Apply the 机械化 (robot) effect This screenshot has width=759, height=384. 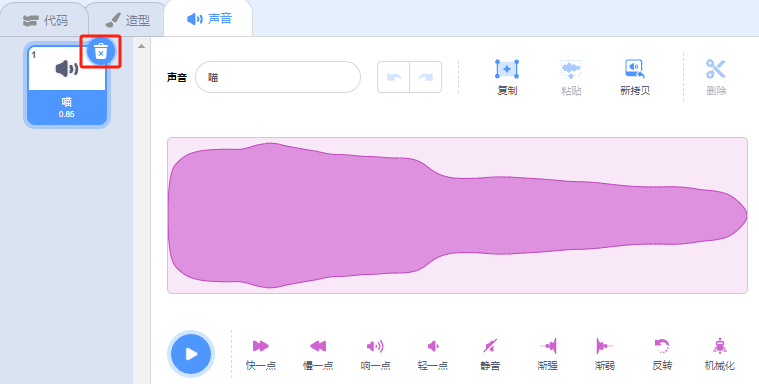(x=719, y=345)
